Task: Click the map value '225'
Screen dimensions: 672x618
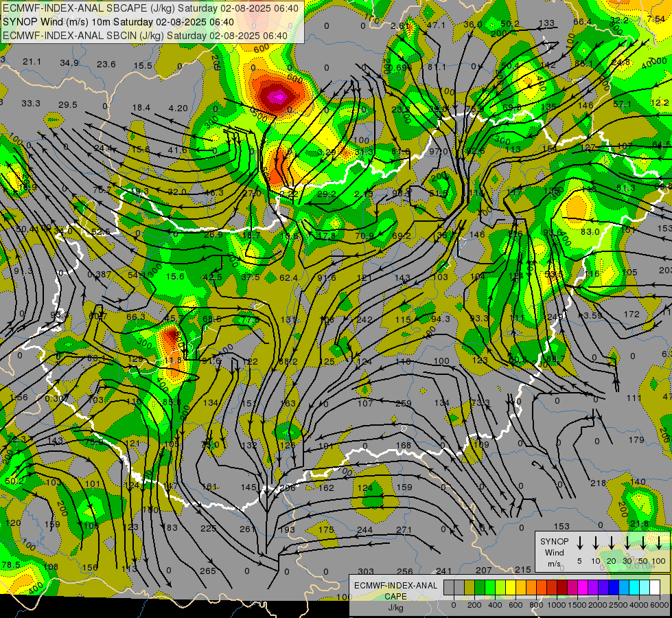Action: [208, 528]
